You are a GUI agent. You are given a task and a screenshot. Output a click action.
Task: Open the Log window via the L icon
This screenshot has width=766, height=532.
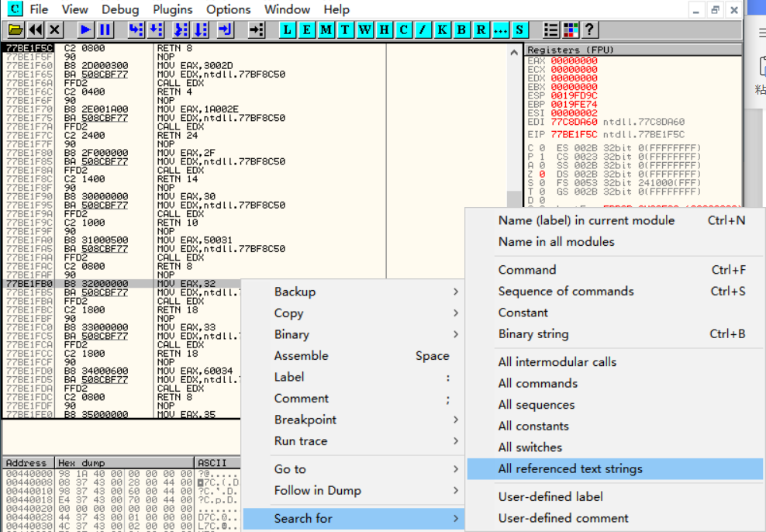point(288,29)
